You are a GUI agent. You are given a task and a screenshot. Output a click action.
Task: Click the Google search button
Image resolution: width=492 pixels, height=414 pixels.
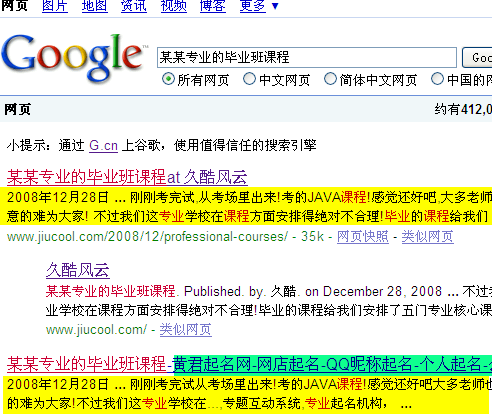[x=477, y=58]
